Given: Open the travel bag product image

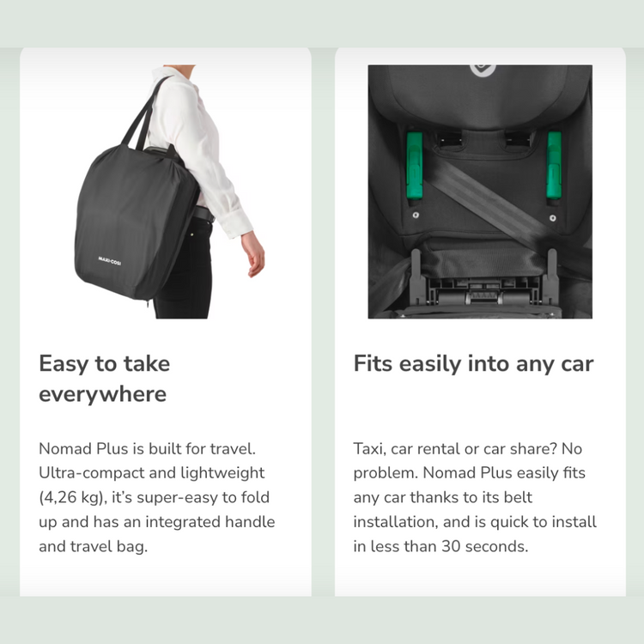Looking at the screenshot, I should (166, 191).
